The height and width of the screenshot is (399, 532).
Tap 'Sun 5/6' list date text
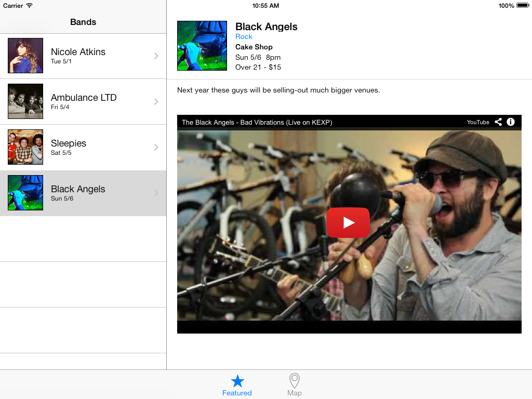pyautogui.click(x=62, y=198)
